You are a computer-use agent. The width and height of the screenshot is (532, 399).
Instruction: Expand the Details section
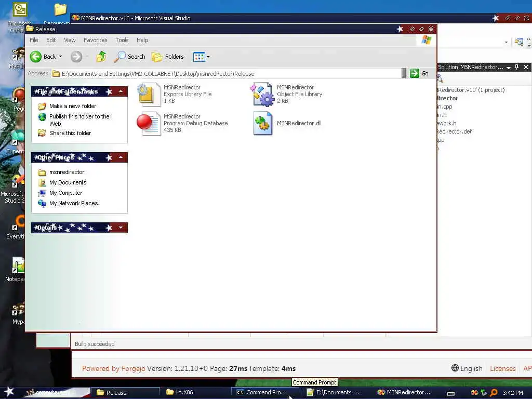(x=121, y=228)
